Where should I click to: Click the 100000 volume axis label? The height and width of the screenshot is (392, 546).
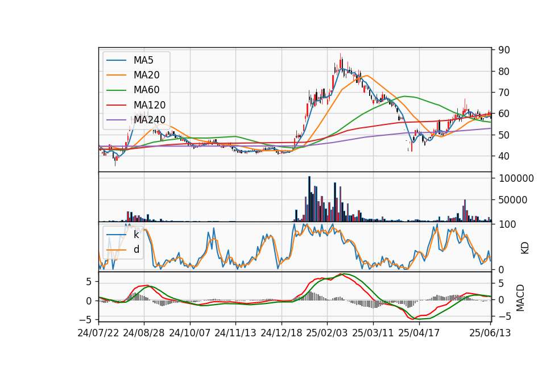pyautogui.click(x=516, y=178)
